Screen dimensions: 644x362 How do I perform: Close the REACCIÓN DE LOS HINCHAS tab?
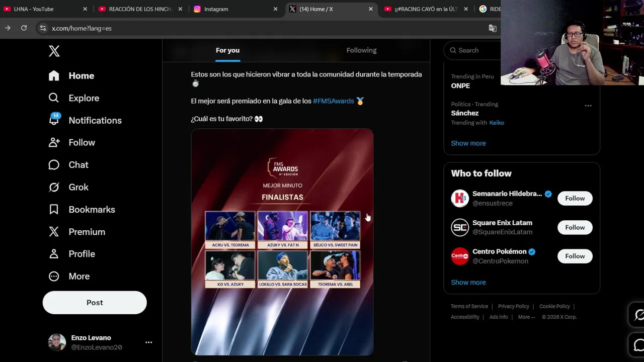[x=180, y=9]
